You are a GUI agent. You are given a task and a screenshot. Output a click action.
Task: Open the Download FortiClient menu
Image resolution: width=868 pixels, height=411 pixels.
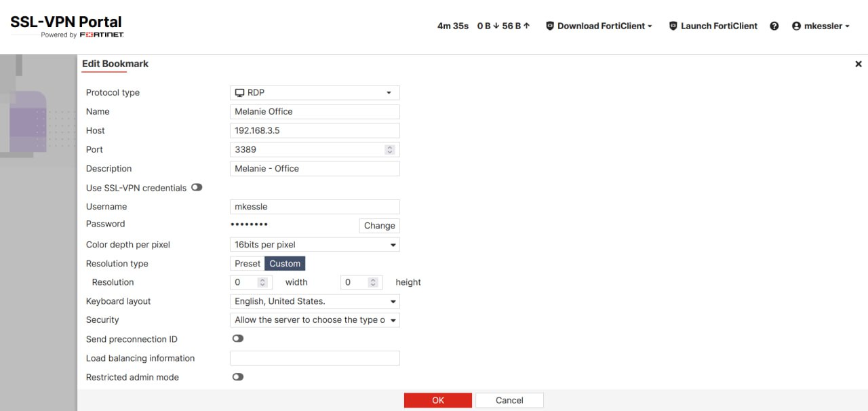tap(599, 26)
